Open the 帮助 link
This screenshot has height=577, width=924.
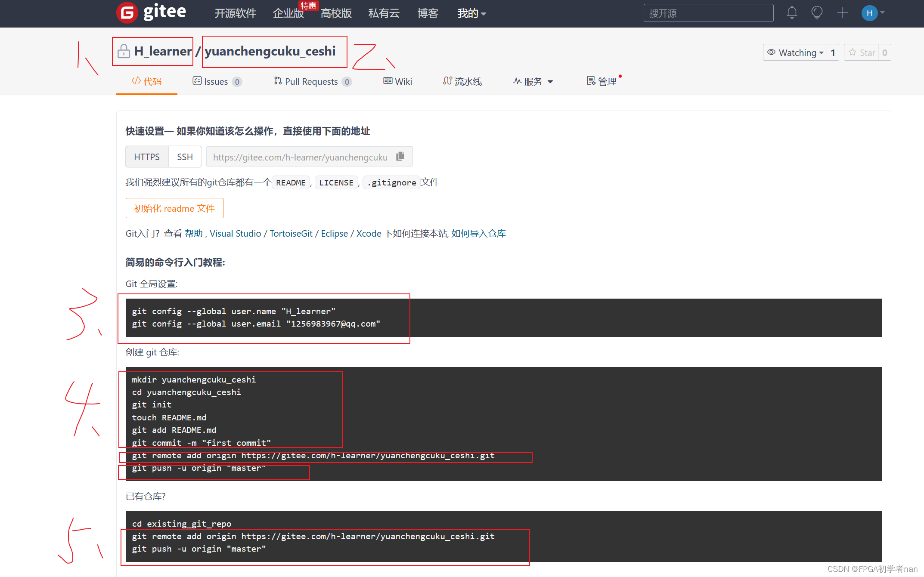[194, 233]
